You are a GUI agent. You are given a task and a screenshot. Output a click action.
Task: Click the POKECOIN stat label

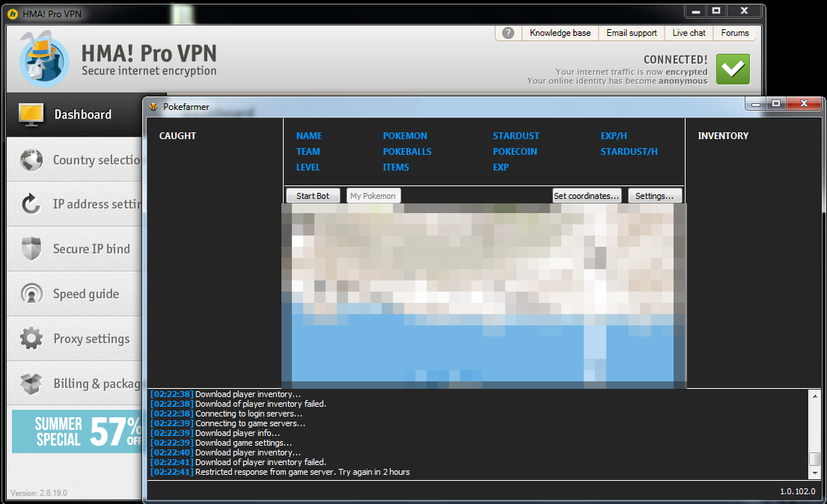pos(515,151)
